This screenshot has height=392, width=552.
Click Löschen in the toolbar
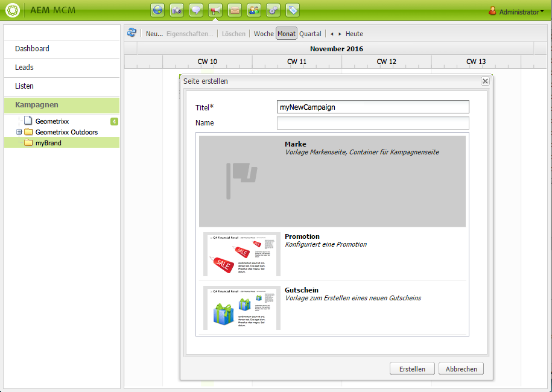[x=233, y=34]
